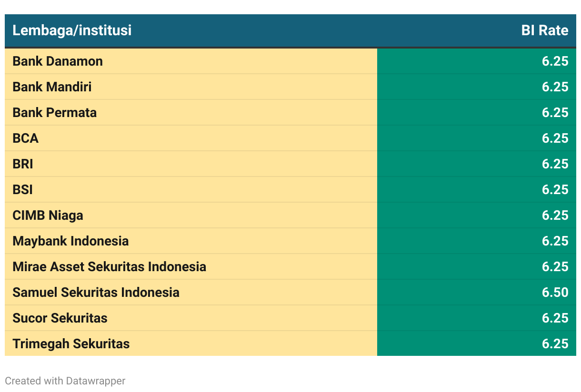Click Mirae Asset Sekuritas Indonesia name

point(109,267)
